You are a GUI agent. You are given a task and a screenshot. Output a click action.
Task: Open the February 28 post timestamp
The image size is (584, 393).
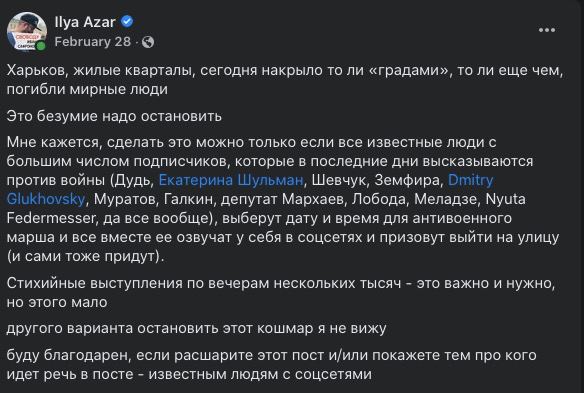coord(93,42)
